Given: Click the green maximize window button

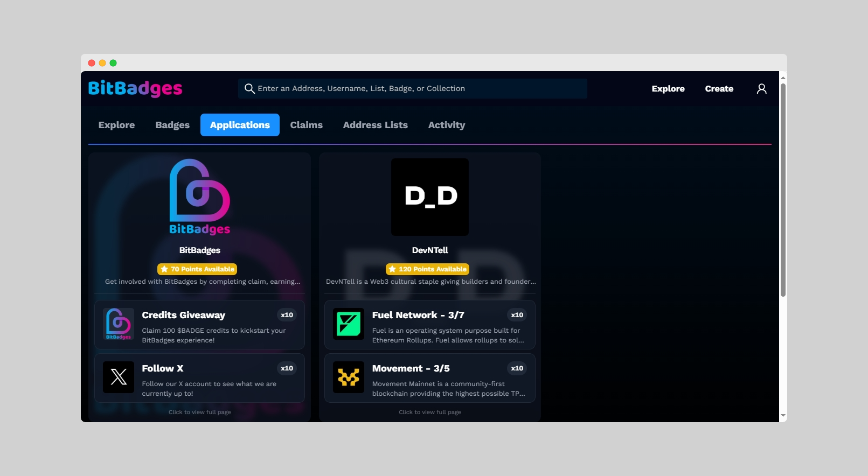Looking at the screenshot, I should point(113,63).
